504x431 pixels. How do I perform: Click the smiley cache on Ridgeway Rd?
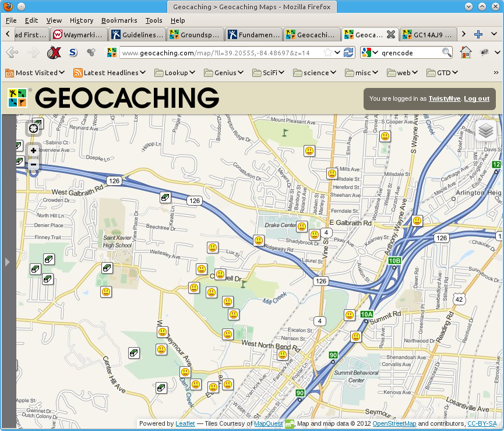259,241
